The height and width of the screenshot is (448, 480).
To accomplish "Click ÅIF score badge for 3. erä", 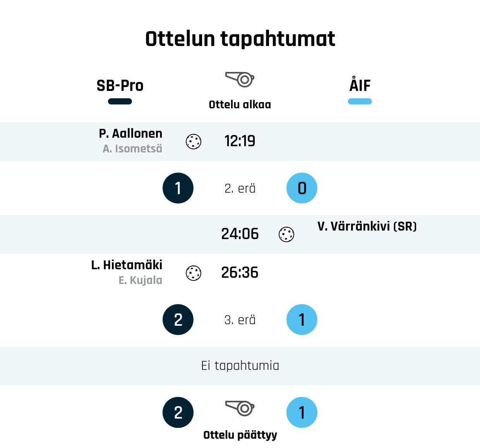I will click(x=302, y=320).
